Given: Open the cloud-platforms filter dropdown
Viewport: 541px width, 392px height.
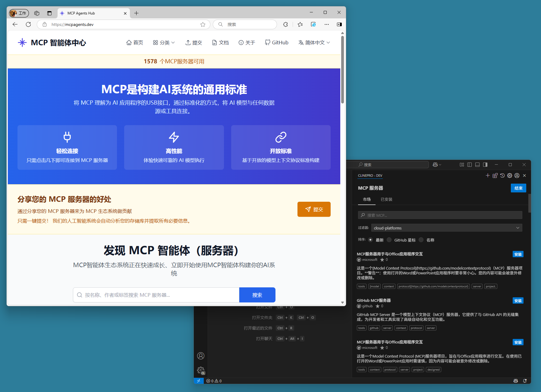Looking at the screenshot, I should 446,228.
